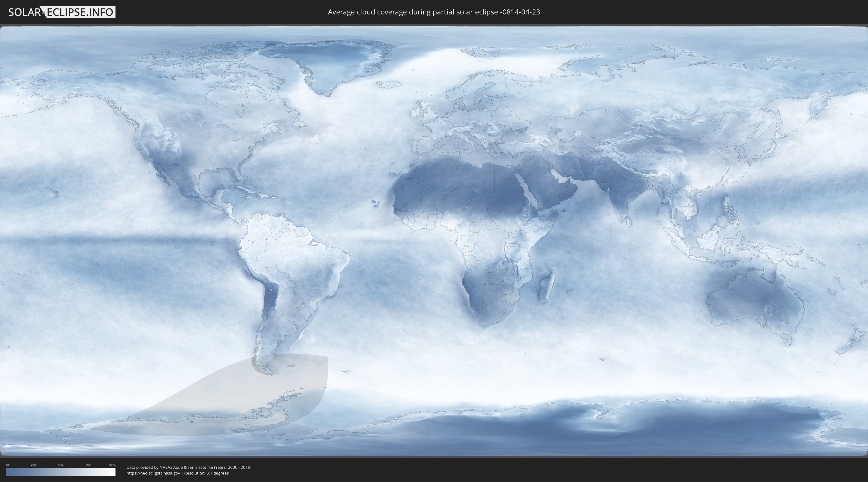
Task: Click the 100% legend label
Action: 112,465
